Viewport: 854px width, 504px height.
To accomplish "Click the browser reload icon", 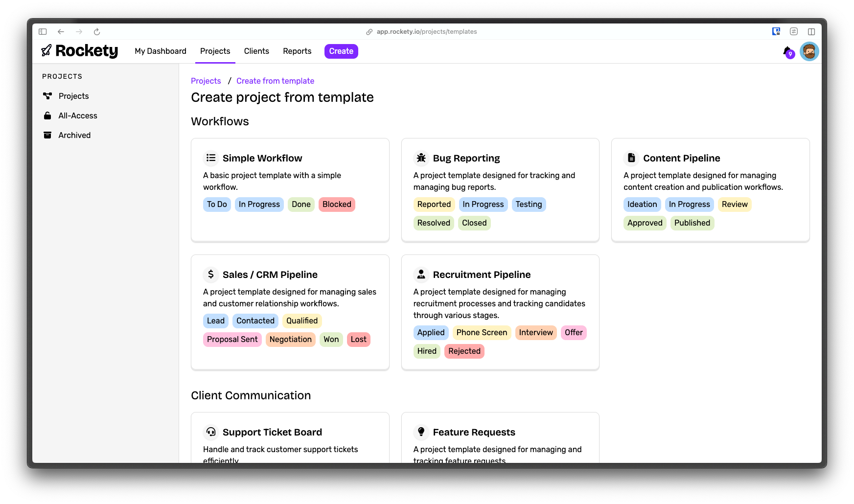I will pyautogui.click(x=97, y=31).
